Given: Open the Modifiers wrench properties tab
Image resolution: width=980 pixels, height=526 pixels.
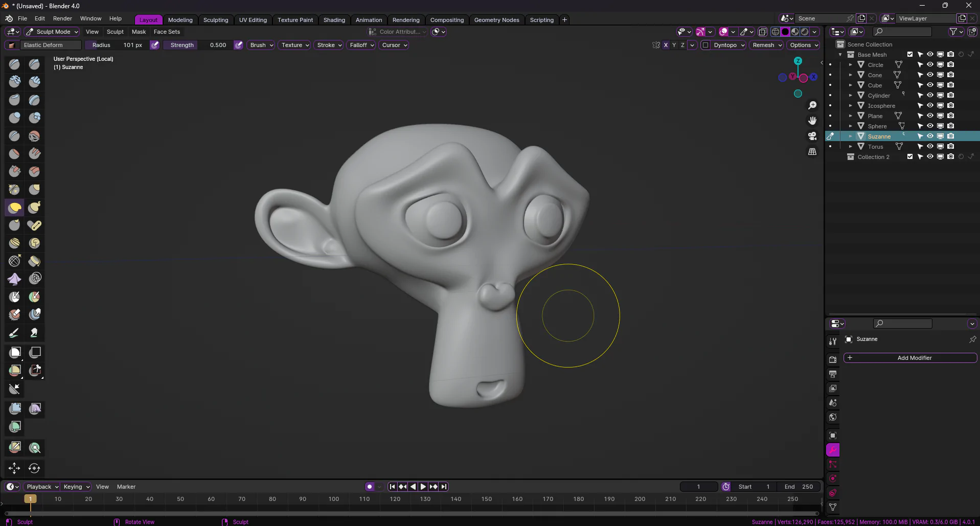Looking at the screenshot, I should pos(833,450).
